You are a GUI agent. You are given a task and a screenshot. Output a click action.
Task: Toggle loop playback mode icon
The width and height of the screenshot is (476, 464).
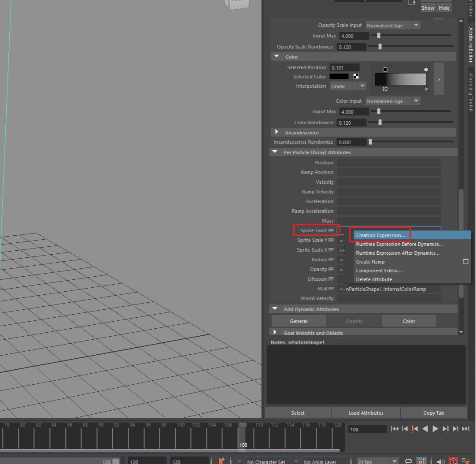pos(408,461)
